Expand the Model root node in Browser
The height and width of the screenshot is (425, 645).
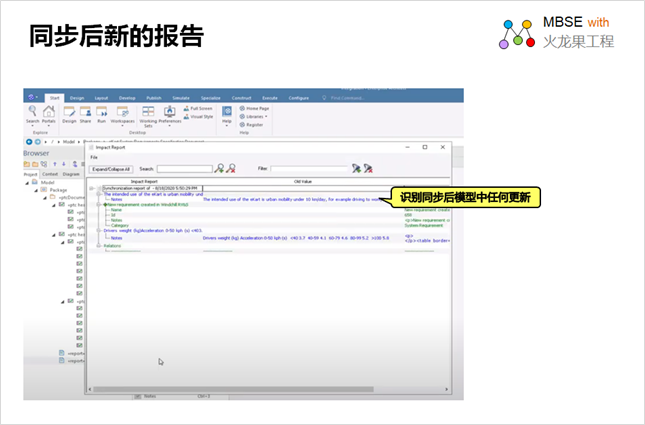click(x=28, y=183)
